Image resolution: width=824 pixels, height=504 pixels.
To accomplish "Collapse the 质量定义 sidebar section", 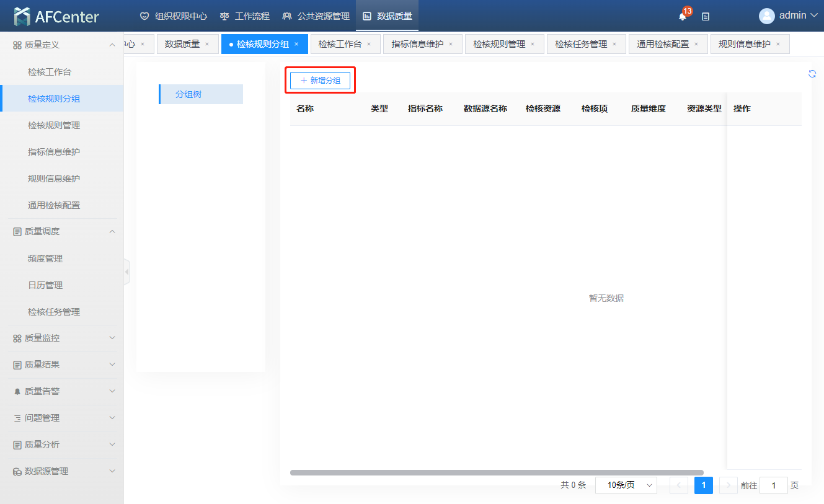I will [x=112, y=45].
